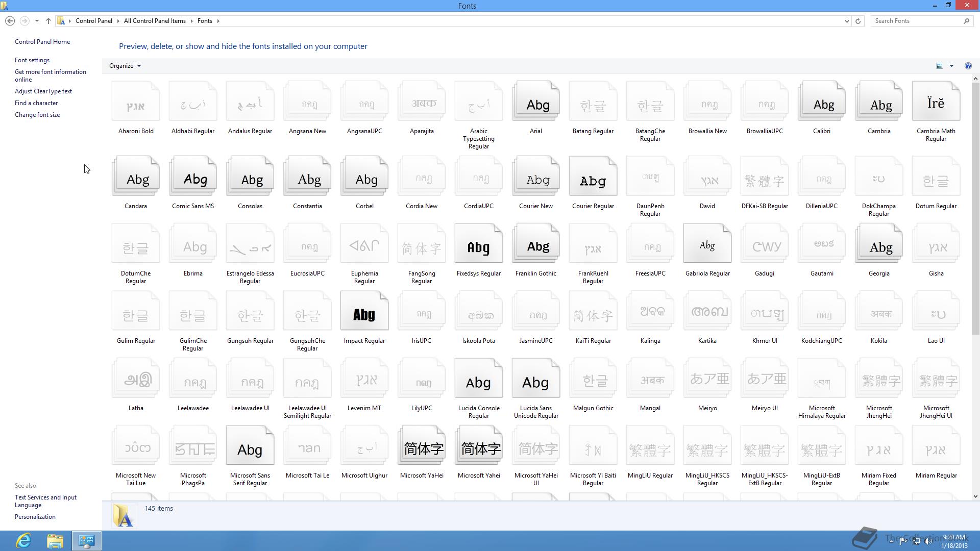Open Find a character link
This screenshot has height=551, width=980.
[36, 103]
